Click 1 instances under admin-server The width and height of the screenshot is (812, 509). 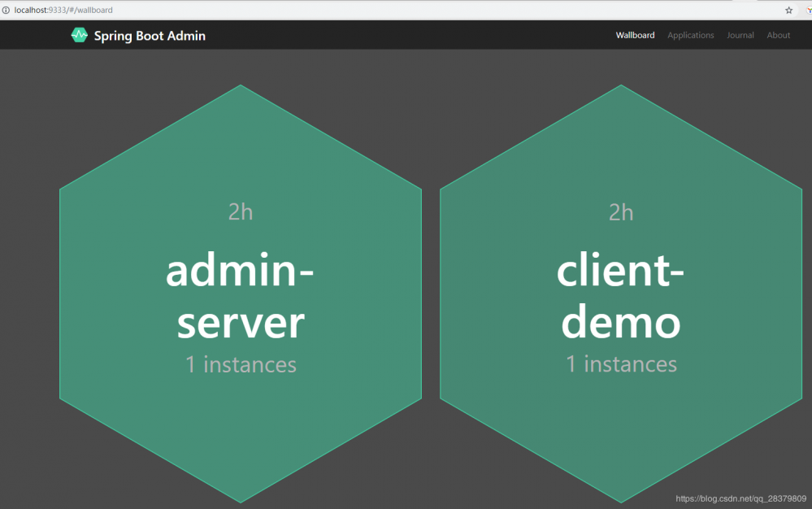tap(241, 364)
